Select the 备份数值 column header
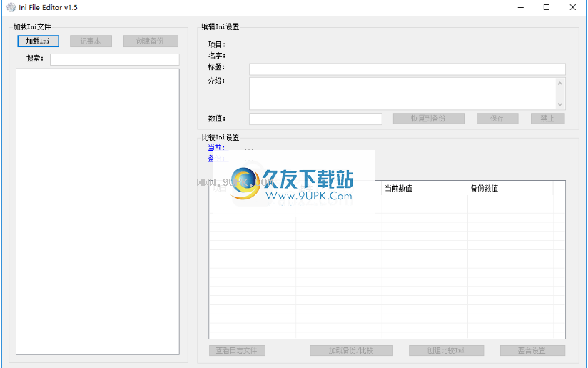This screenshot has width=588, height=368. tap(510, 188)
